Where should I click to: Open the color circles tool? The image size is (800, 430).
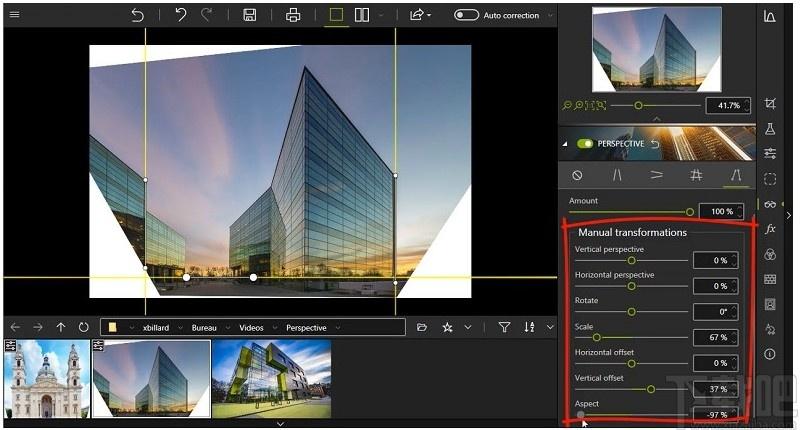click(770, 254)
